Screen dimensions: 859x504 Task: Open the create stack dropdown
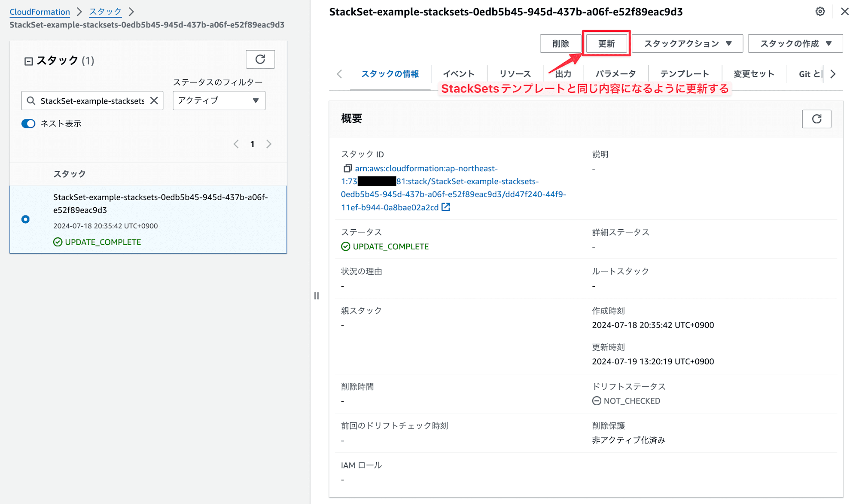point(795,43)
